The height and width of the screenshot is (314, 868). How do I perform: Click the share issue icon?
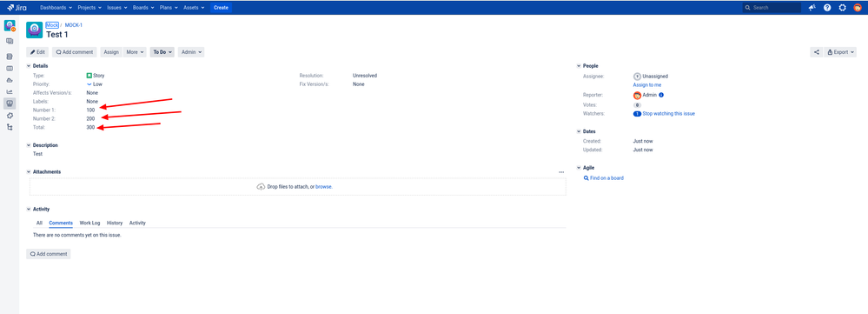point(817,52)
